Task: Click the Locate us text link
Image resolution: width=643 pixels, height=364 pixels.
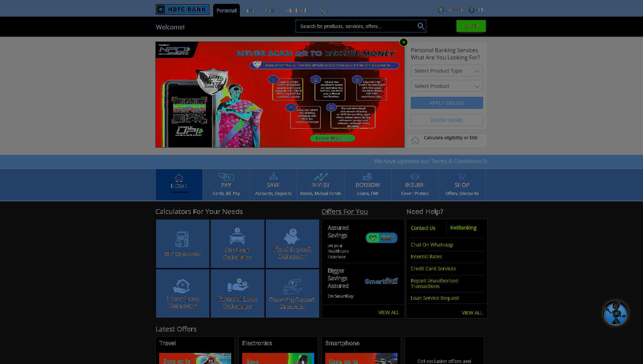Action: [x=455, y=10]
